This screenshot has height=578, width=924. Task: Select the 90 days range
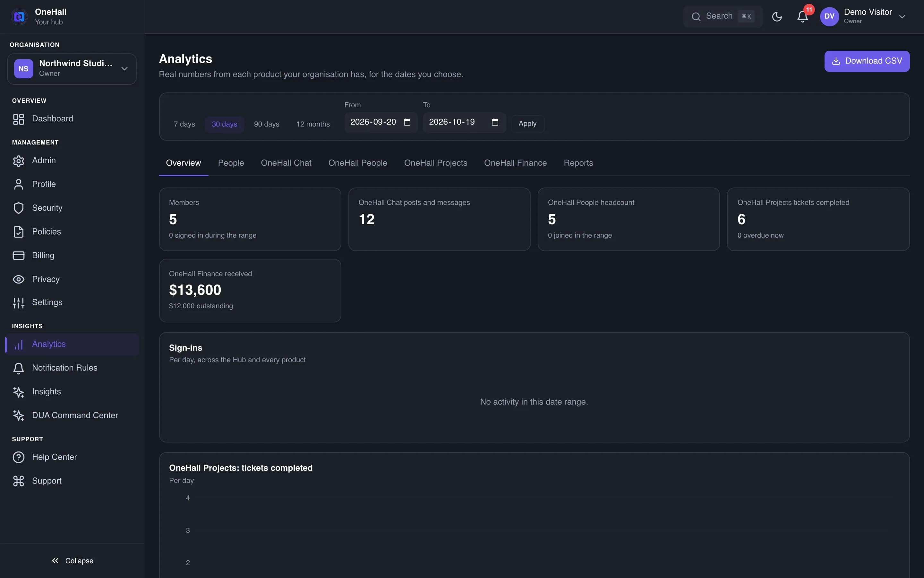(267, 124)
